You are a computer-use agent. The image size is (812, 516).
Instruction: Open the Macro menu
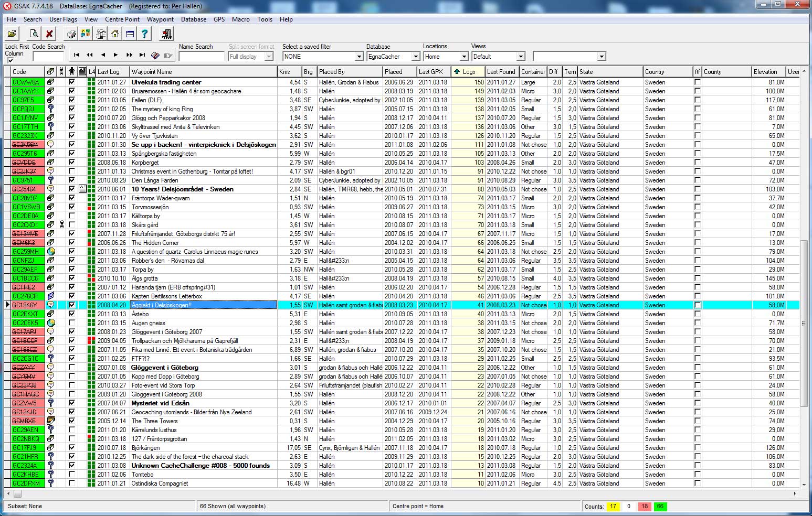pyautogui.click(x=240, y=19)
